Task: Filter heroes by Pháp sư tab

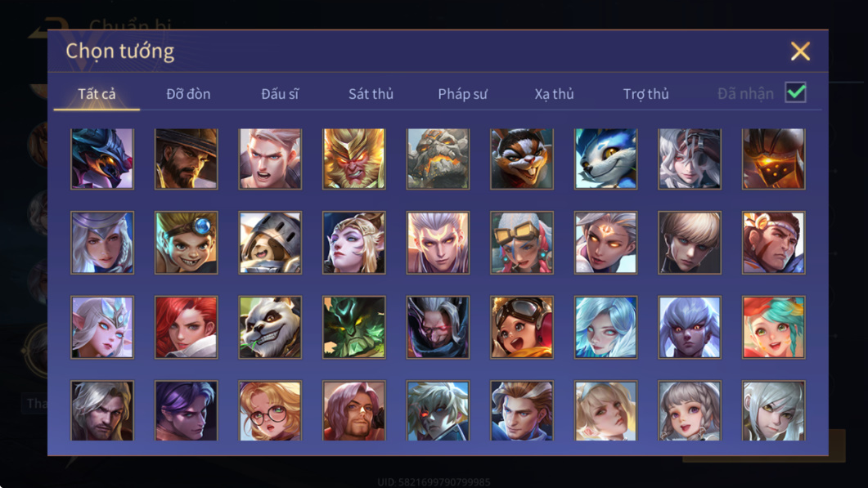Action: click(x=462, y=94)
